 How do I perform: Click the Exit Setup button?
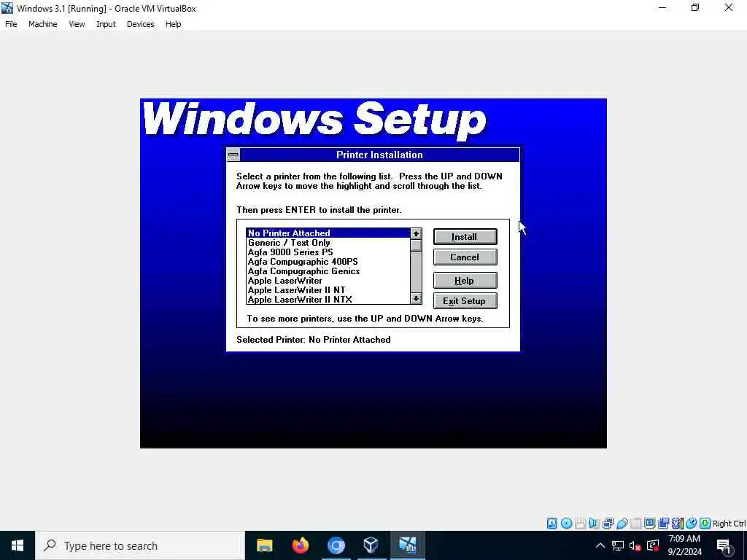click(x=465, y=301)
